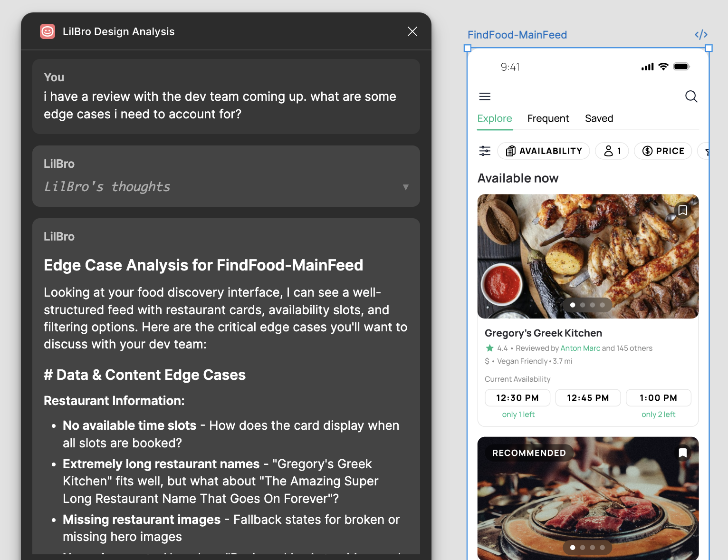728x560 pixels.
Task: Close the LilBro Design Analysis panel
Action: [x=412, y=31]
